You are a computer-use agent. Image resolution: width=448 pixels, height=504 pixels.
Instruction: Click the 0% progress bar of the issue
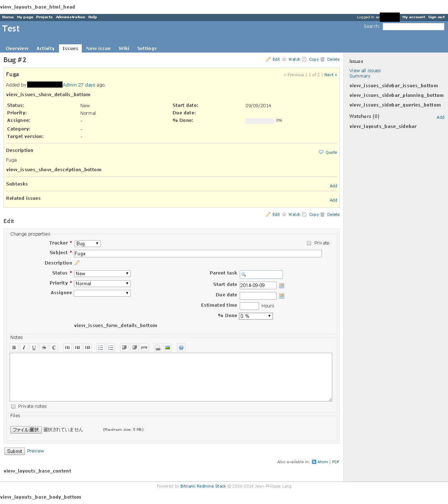[x=260, y=121]
